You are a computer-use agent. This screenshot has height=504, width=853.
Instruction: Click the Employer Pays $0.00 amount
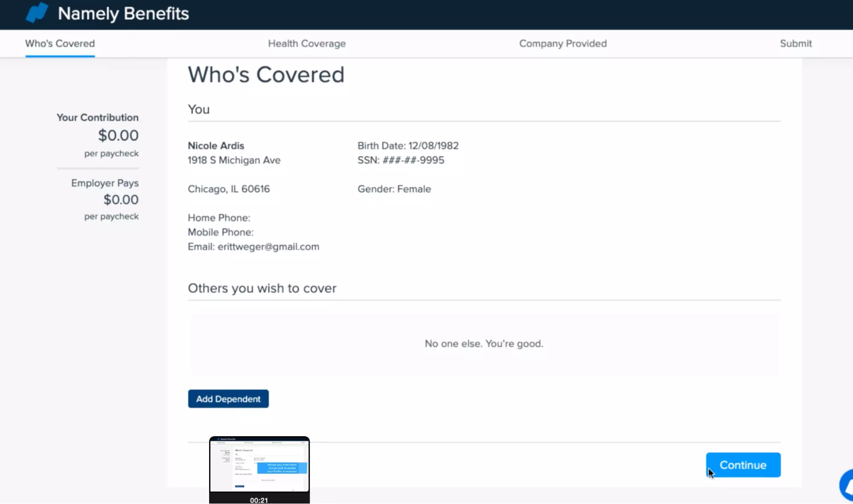point(121,200)
